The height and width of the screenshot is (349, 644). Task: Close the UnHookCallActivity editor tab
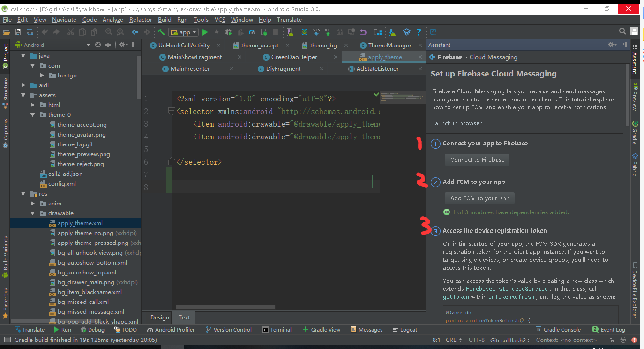(x=219, y=46)
